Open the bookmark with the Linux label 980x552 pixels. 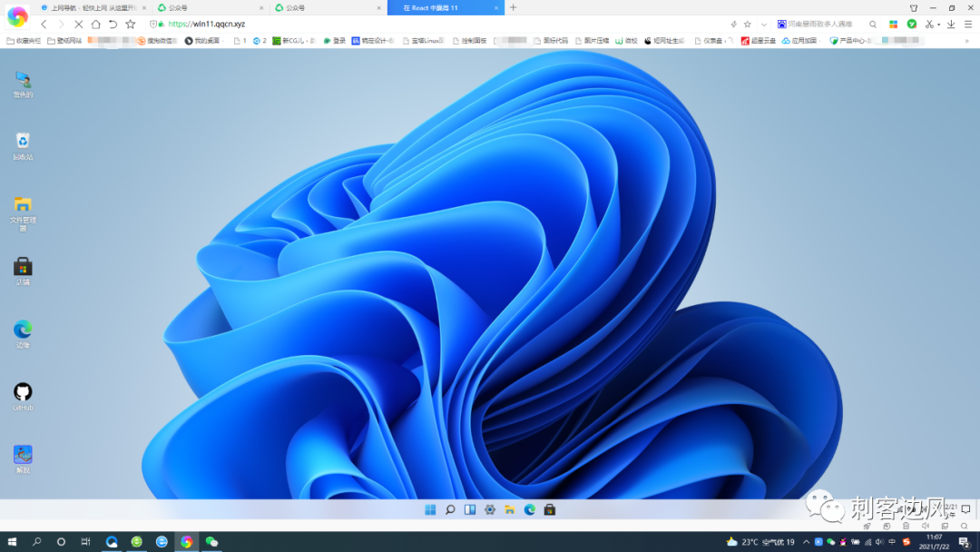click(424, 41)
